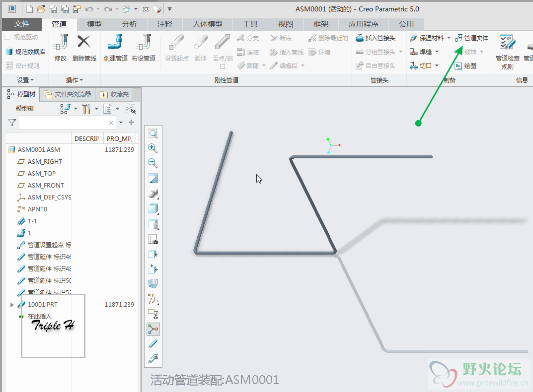Image resolution: width=533 pixels, height=392 pixels.
Task: Toggle the bottom pipeline routing icon
Action: 153,359
